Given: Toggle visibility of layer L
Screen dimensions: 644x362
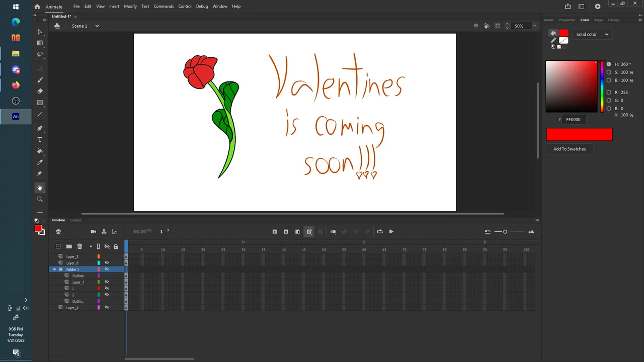Looking at the screenshot, I should (107, 289).
